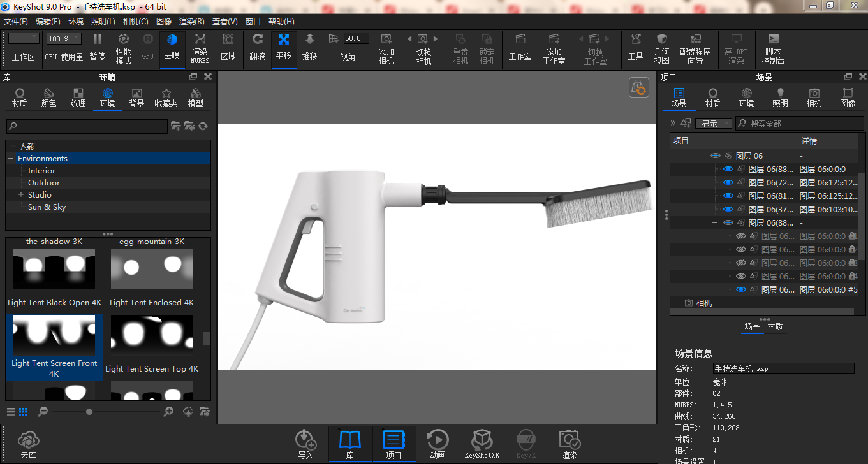Switch to library 收藏夹 favorites tab
The image size is (868, 464).
click(x=166, y=98)
